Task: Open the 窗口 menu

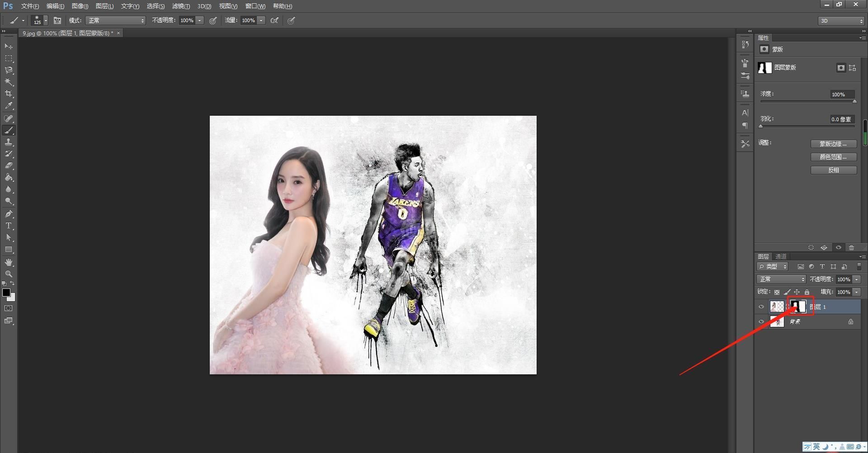Action: pos(255,6)
